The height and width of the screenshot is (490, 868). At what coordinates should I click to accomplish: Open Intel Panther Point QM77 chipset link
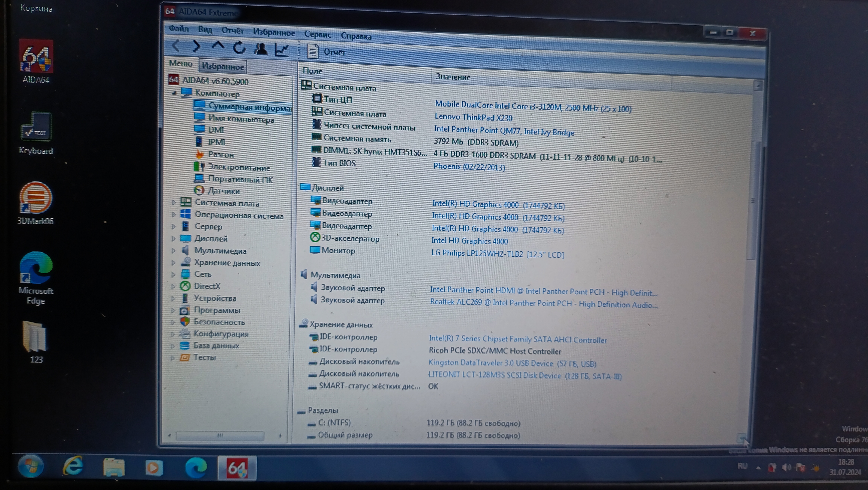click(504, 131)
